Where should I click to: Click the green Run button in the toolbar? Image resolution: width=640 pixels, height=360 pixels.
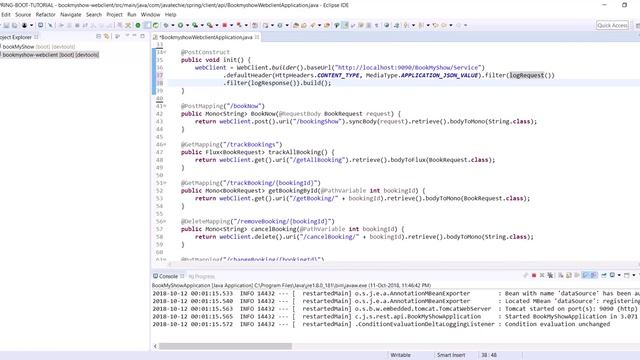[180, 25]
